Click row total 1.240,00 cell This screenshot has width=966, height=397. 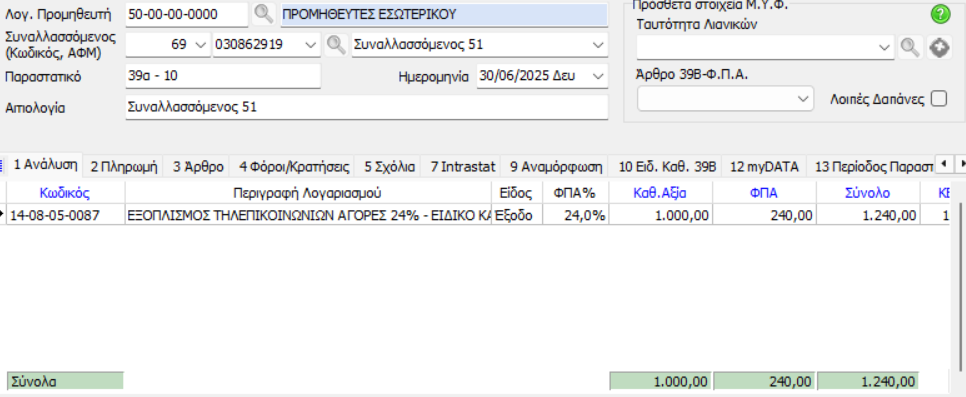pyautogui.click(x=867, y=215)
